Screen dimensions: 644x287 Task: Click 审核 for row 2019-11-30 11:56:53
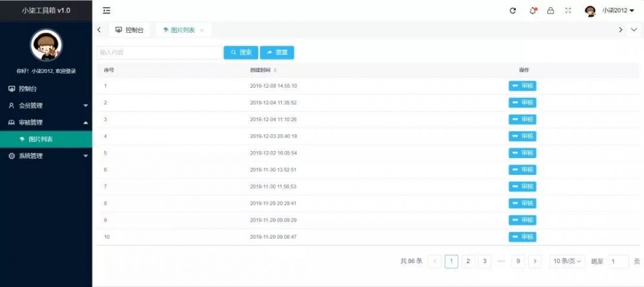pos(522,186)
